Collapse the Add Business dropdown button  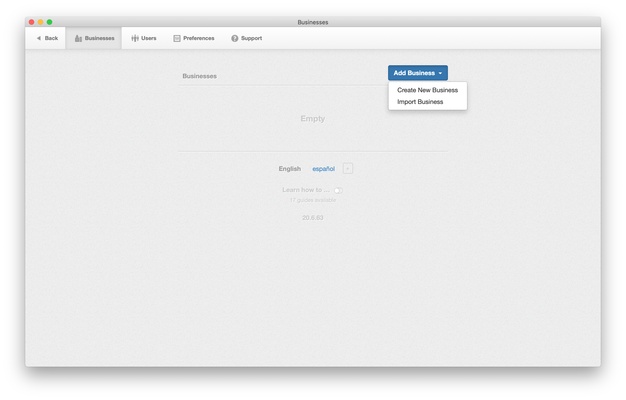pos(418,73)
